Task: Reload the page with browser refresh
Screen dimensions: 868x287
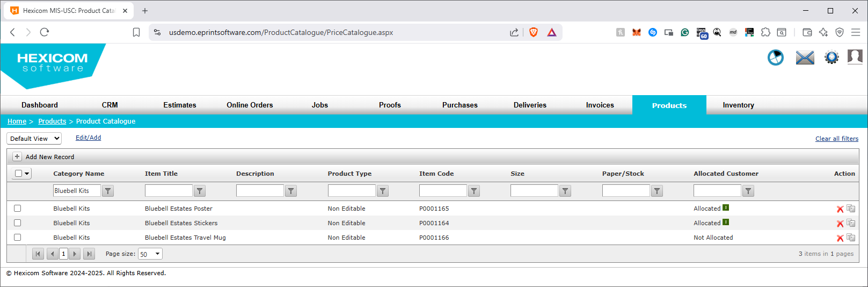Action: (x=45, y=32)
